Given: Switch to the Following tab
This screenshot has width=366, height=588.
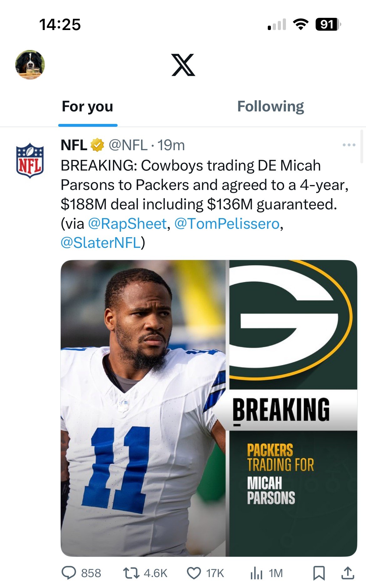Looking at the screenshot, I should click(270, 106).
